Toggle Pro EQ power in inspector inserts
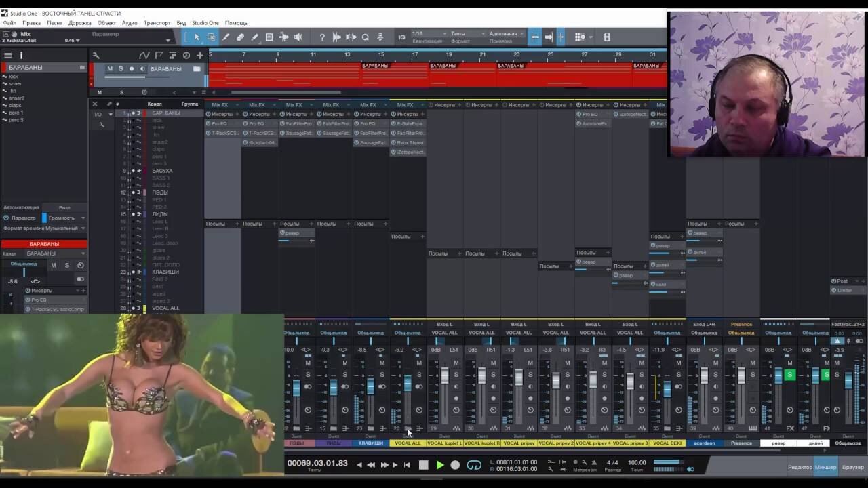 tap(28, 300)
